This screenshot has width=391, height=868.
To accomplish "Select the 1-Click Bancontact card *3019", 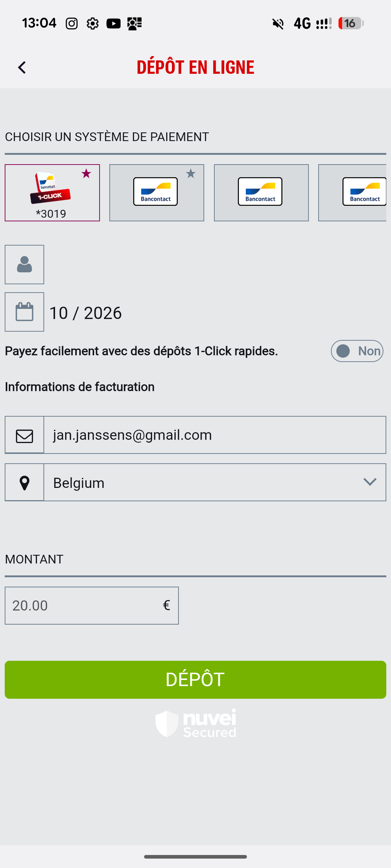I will [x=52, y=193].
